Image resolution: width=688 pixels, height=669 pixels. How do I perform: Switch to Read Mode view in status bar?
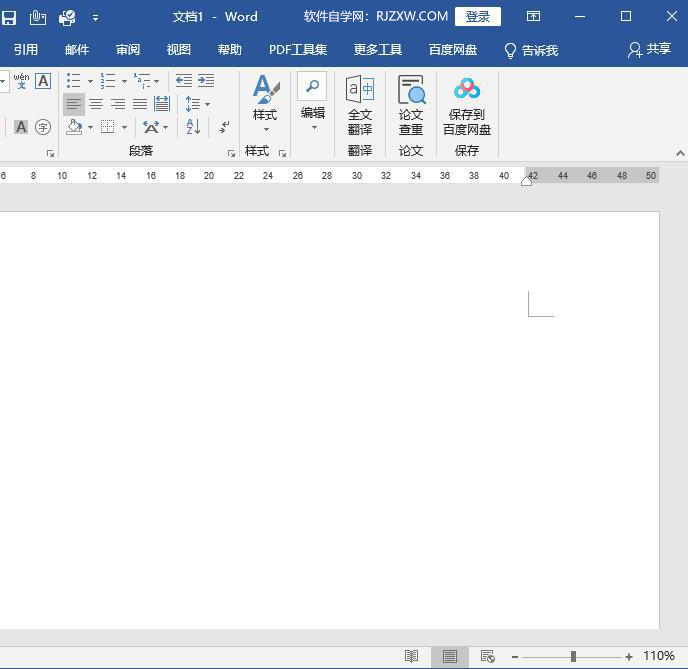coord(411,656)
